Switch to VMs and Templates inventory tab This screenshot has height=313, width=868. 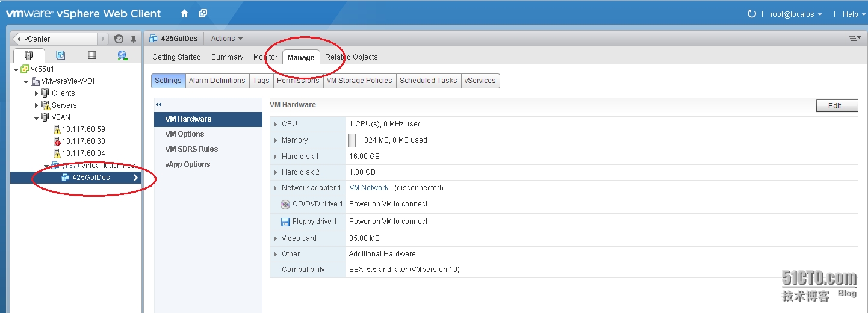pyautogui.click(x=60, y=55)
